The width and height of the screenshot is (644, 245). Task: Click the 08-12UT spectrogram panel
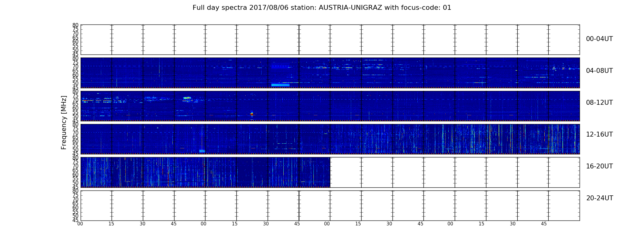330,106
